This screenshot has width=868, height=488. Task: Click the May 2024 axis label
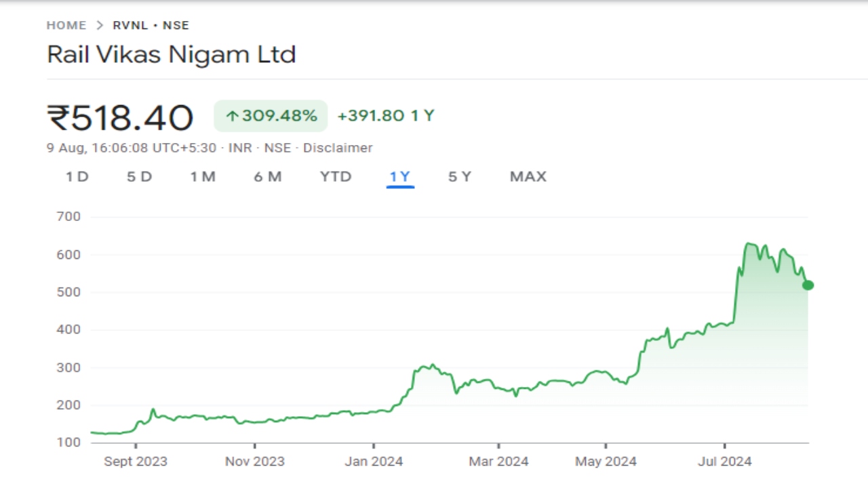coord(606,462)
